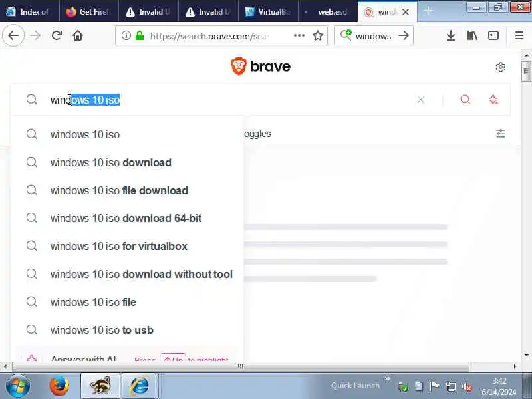Run search with red magnifier button
532x399 pixels.
coord(465,99)
